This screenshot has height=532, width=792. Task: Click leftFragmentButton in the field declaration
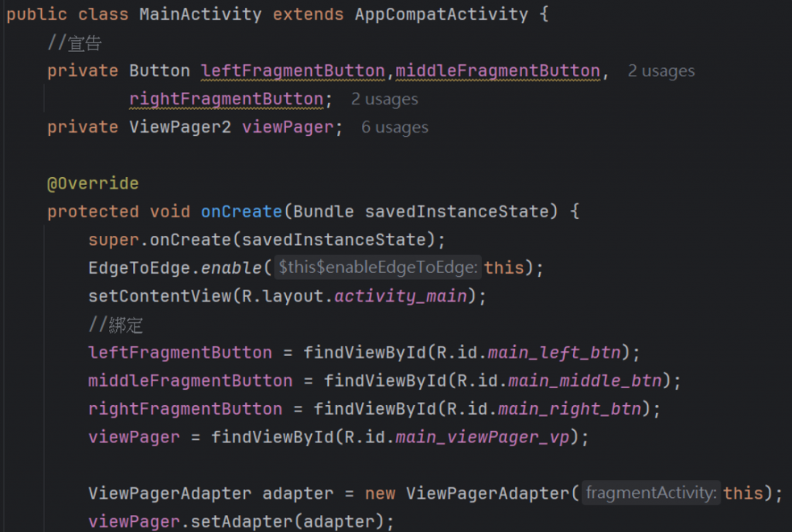[293, 70]
